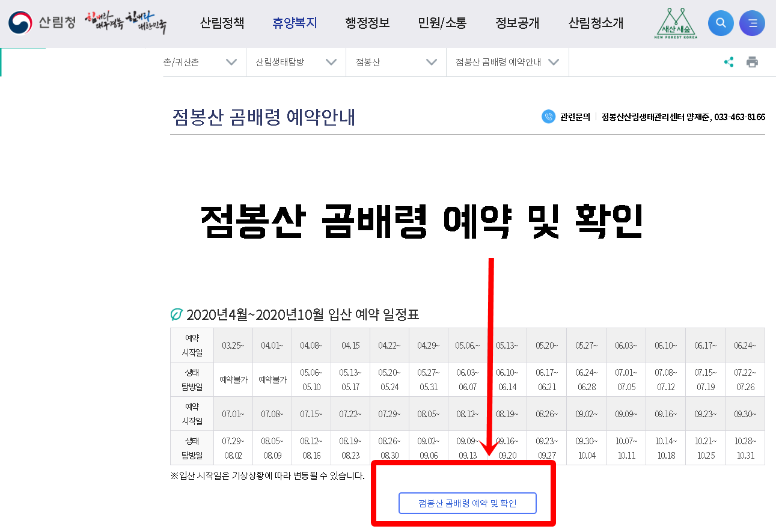Select the 08.26~ 08.30 visit date cell

(390, 448)
